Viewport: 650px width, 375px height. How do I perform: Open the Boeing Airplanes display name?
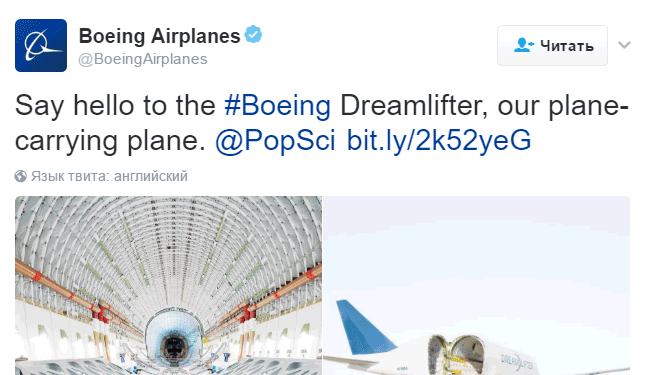pyautogui.click(x=160, y=36)
